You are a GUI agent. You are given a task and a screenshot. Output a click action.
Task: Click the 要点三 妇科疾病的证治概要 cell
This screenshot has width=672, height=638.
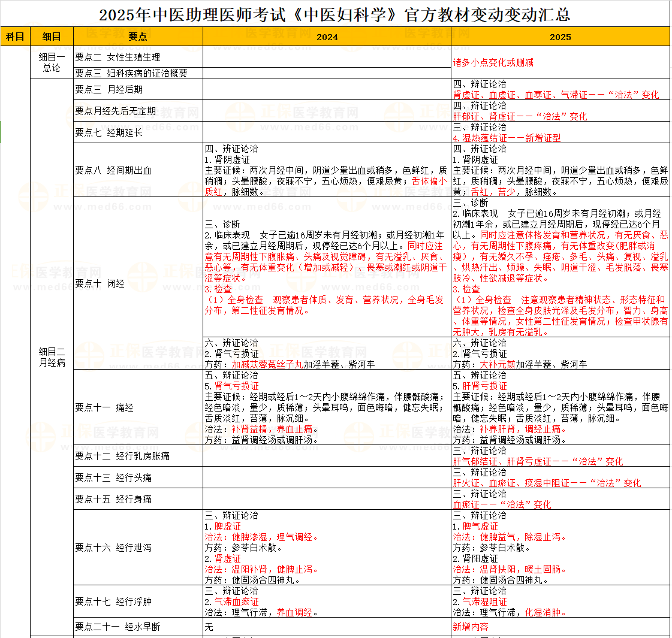point(131,73)
